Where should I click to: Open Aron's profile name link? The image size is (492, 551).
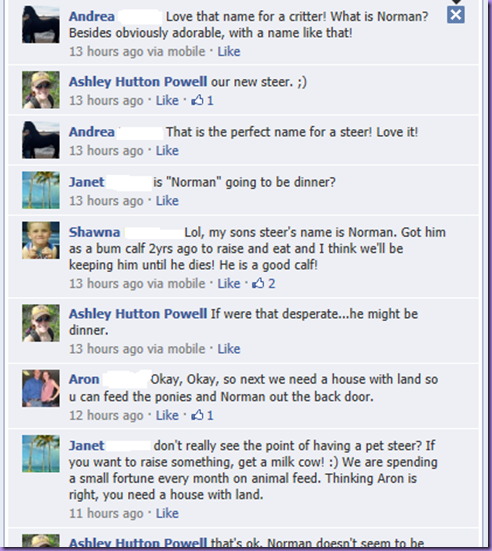84,379
